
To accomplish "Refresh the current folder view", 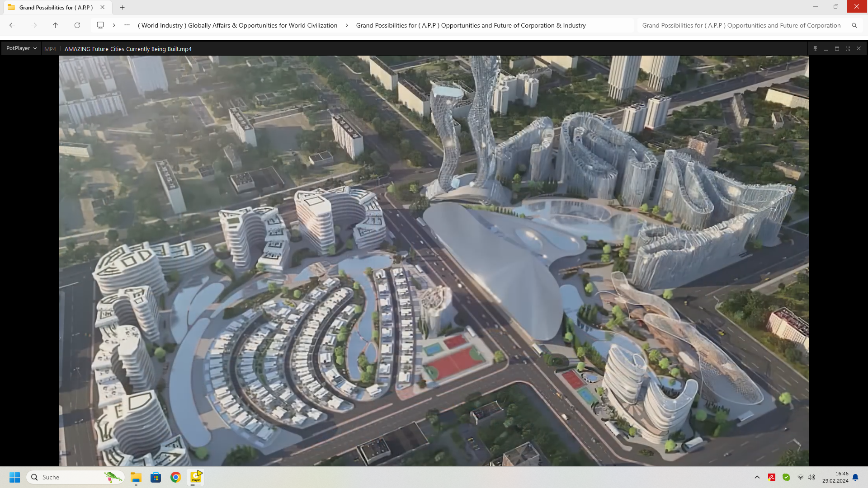I will [77, 25].
